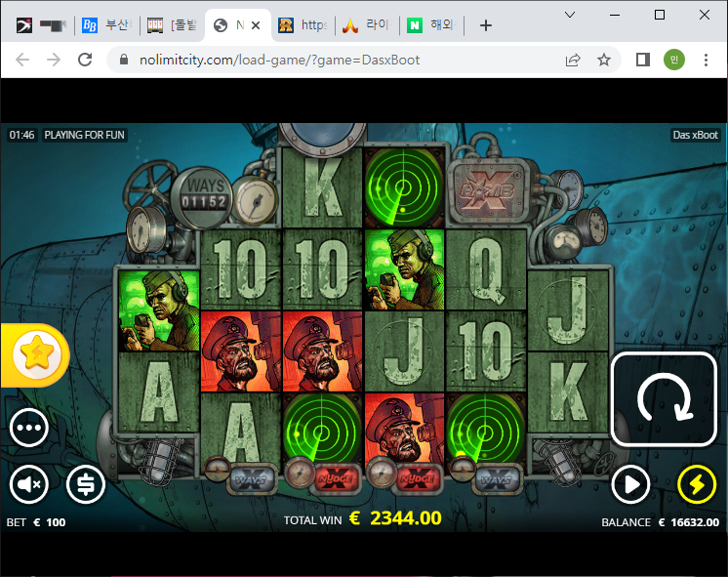Click the BALANCE € 16632.00 display

[661, 522]
